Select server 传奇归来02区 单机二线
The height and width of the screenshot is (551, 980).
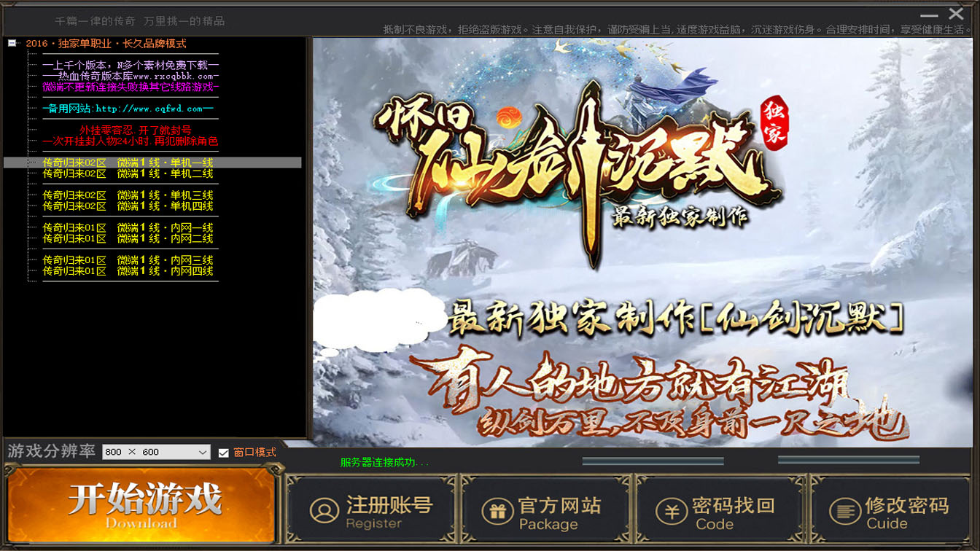(x=128, y=173)
